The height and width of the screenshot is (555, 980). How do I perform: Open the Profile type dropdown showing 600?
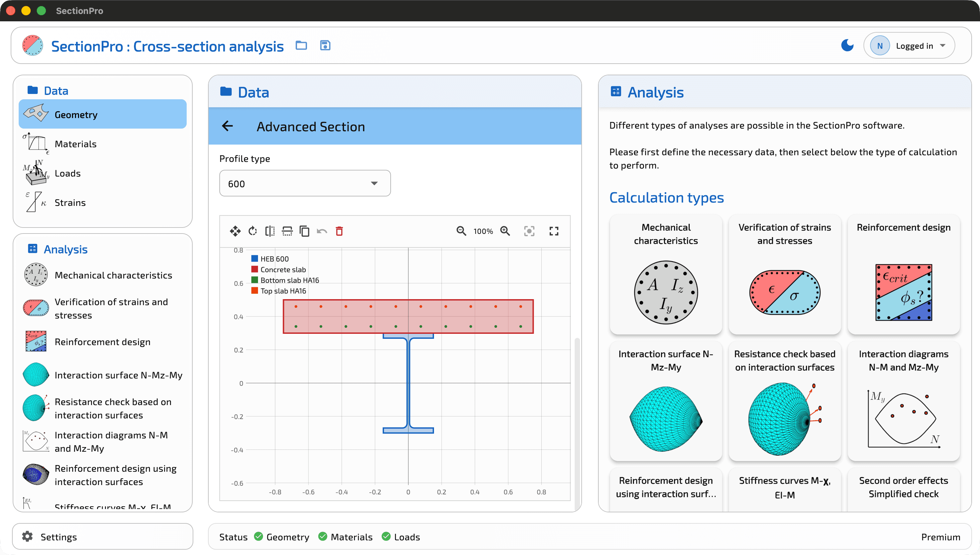(305, 184)
